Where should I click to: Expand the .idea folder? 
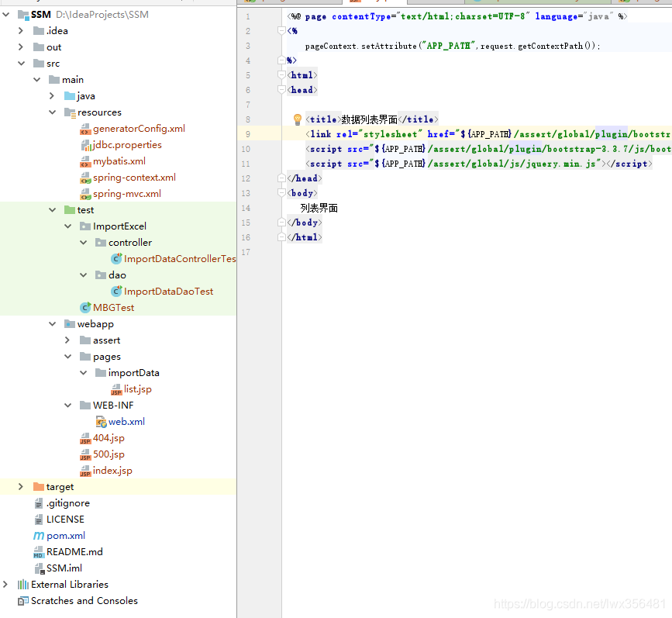click(21, 31)
